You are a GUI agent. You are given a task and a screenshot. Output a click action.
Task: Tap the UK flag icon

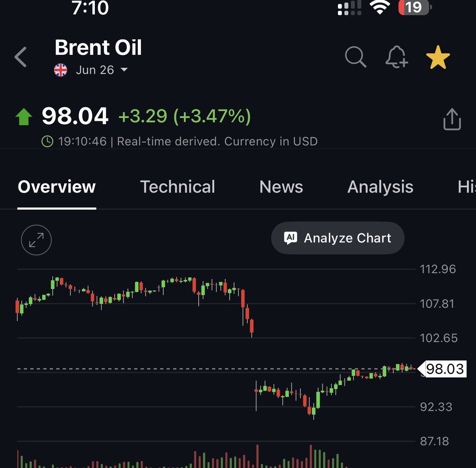(x=61, y=70)
